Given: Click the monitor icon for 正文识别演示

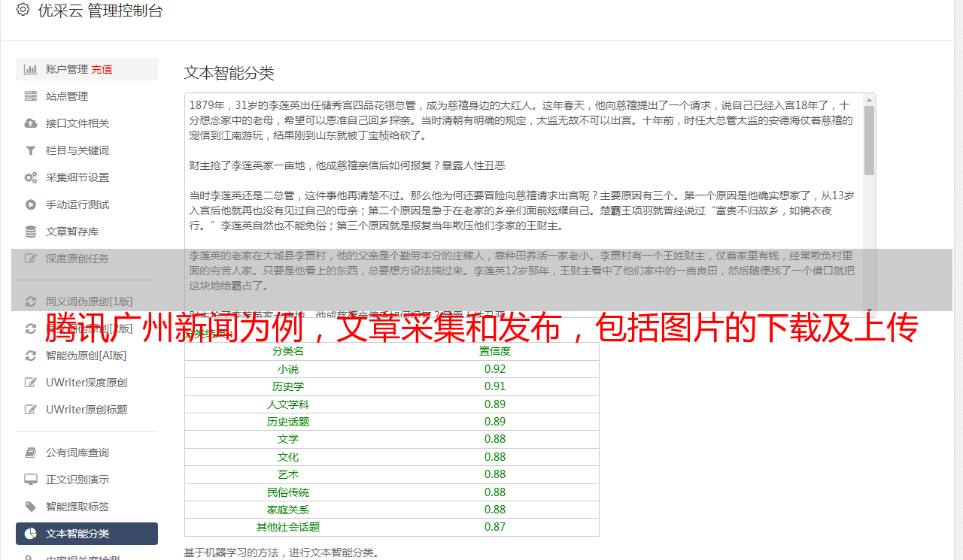Looking at the screenshot, I should [31, 480].
